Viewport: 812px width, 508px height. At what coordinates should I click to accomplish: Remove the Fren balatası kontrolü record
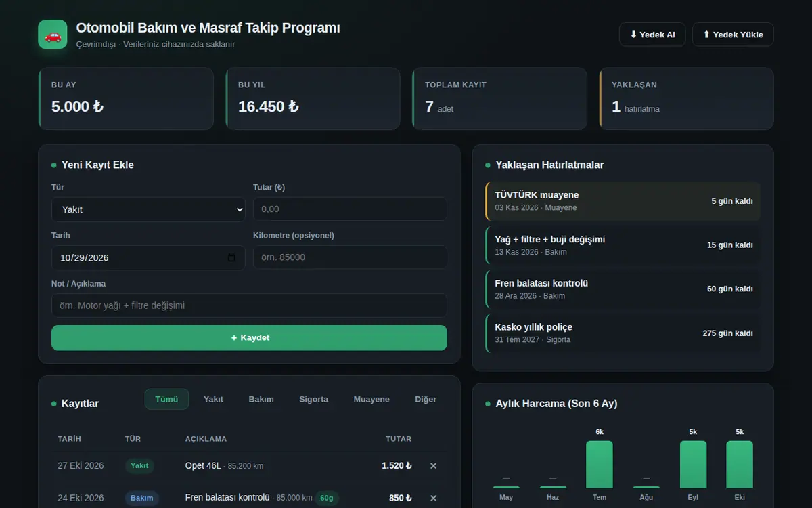pos(434,498)
